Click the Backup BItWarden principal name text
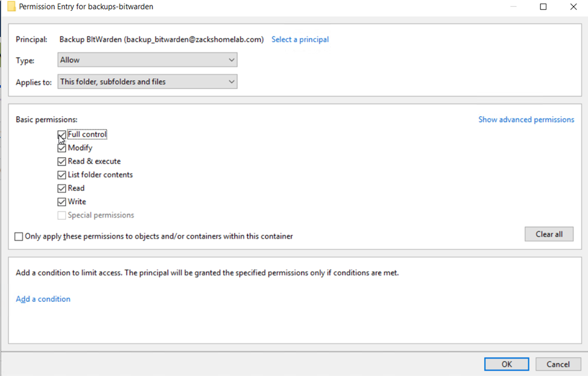 pos(161,39)
